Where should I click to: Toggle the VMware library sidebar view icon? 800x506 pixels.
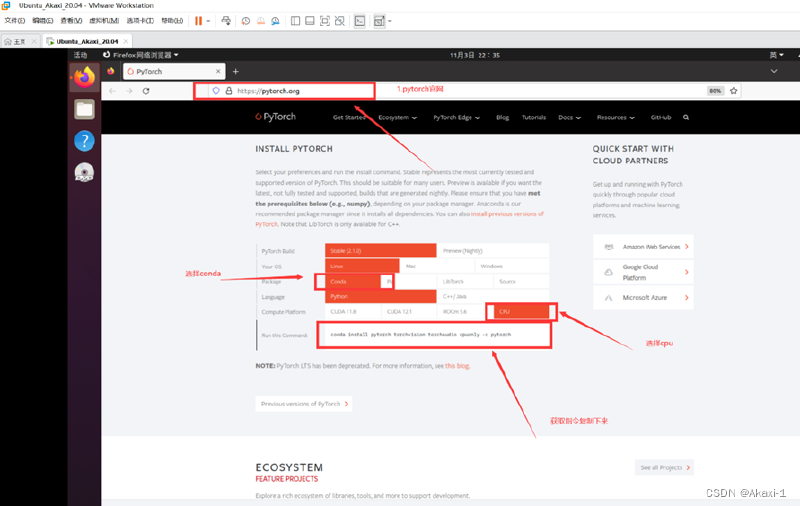click(x=295, y=21)
